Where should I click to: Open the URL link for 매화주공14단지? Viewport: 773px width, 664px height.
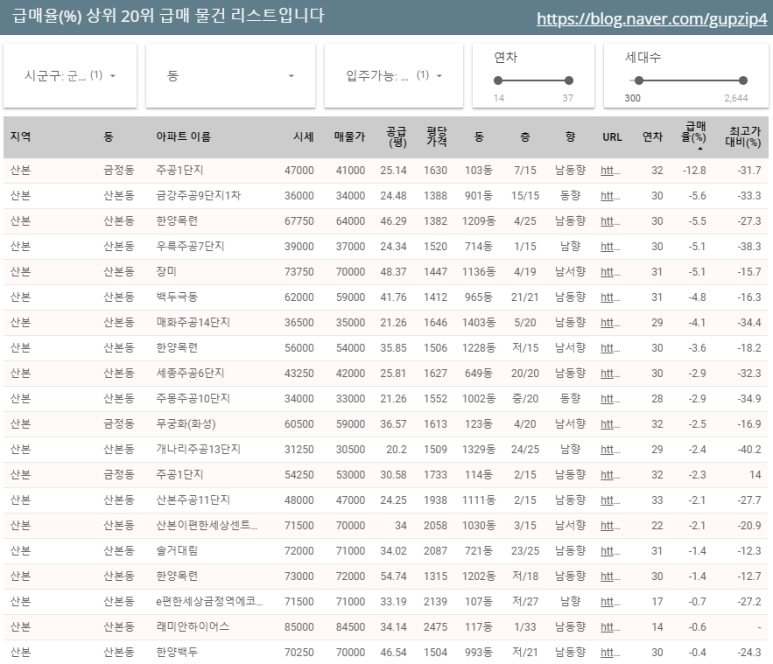(x=610, y=322)
